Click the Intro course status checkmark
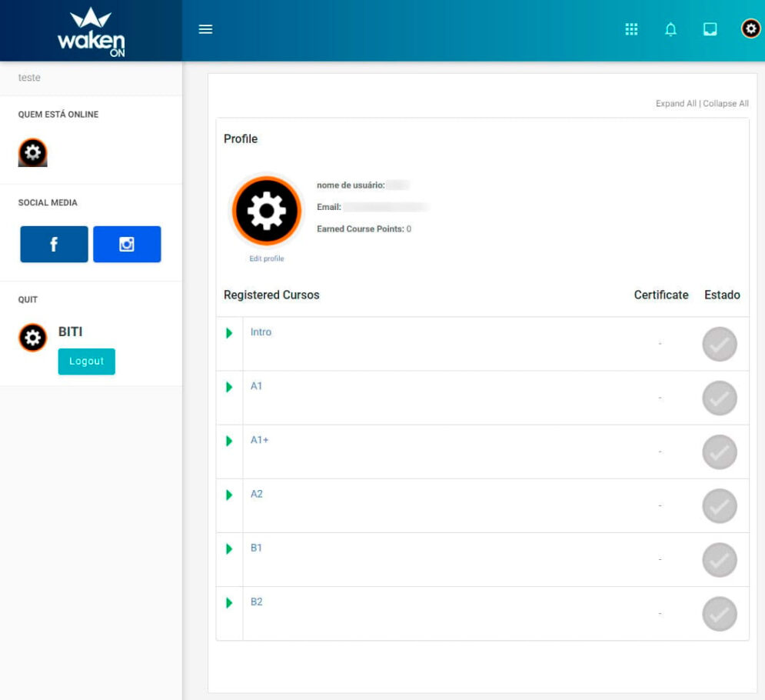The width and height of the screenshot is (765, 700). tap(719, 344)
